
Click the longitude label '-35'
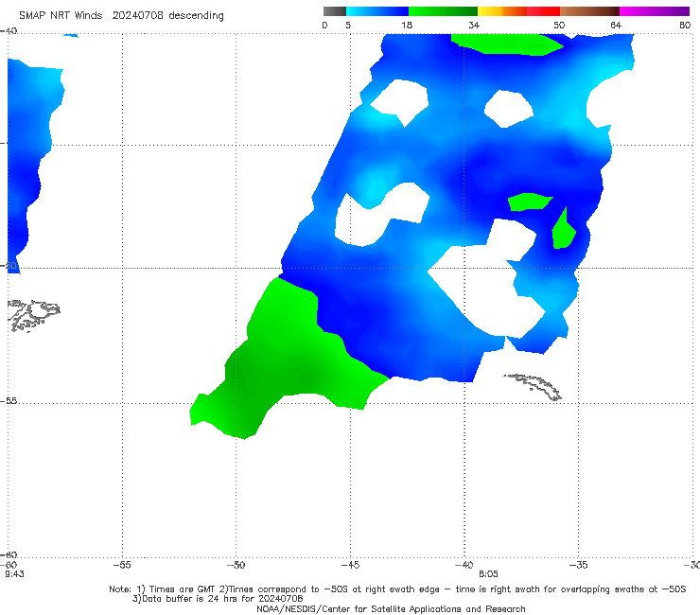(578, 565)
